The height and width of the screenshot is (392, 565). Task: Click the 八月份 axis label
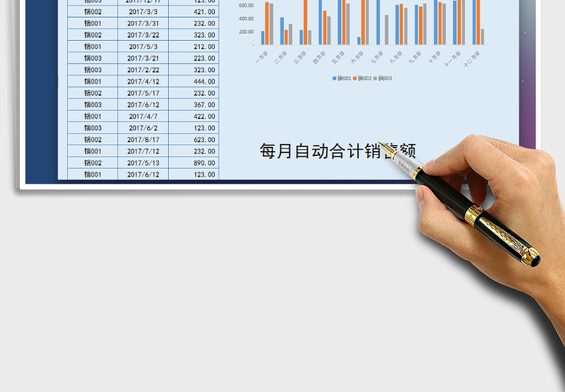pos(396,57)
